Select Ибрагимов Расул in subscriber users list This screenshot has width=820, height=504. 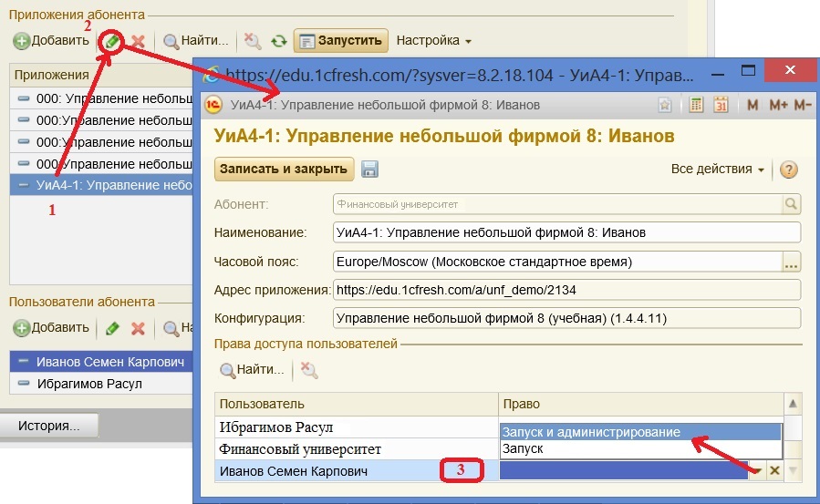coord(101,384)
